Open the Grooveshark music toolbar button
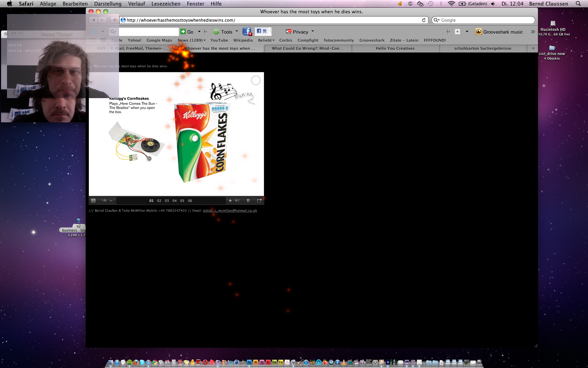 coord(499,32)
